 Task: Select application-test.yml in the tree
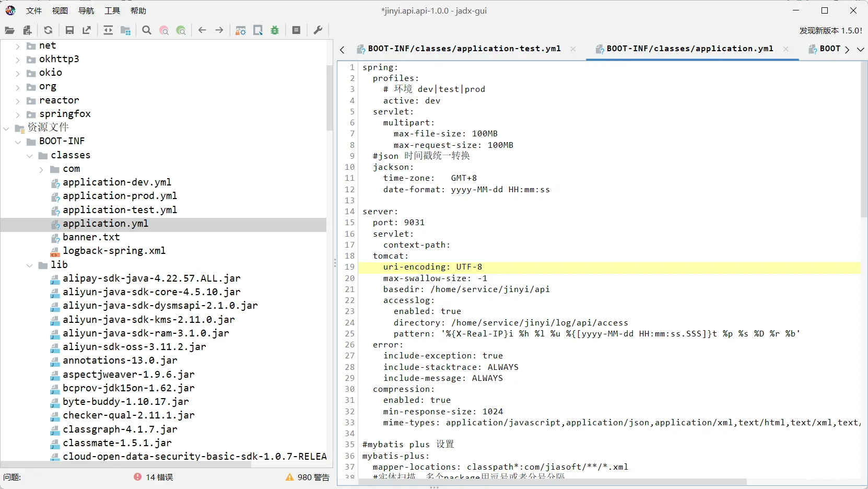tap(120, 210)
